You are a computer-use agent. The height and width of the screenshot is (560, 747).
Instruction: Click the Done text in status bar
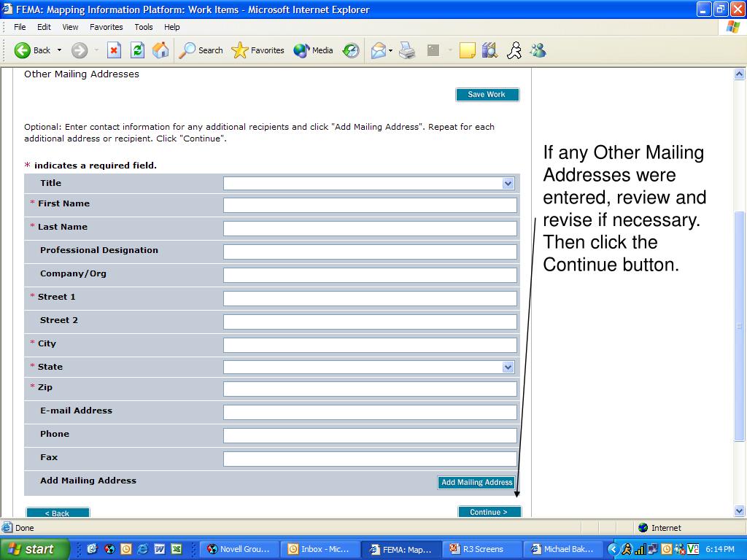coord(24,528)
